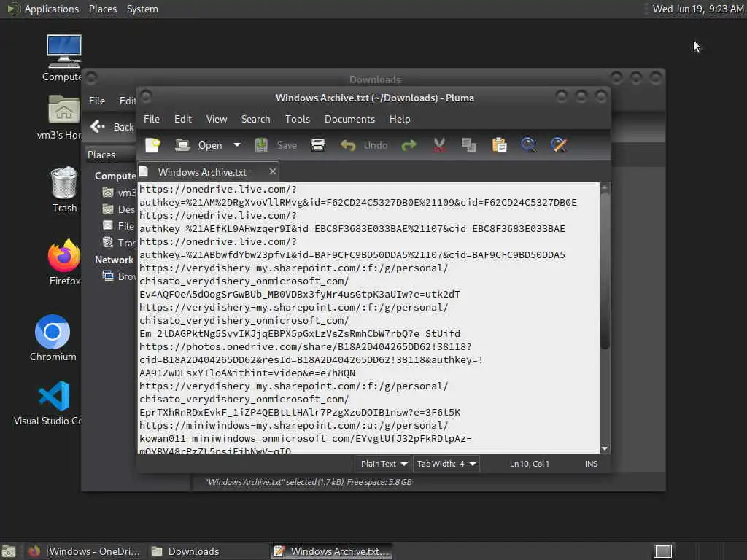Click the INS insert mode indicator
The width and height of the screenshot is (747, 560).
tap(591, 464)
